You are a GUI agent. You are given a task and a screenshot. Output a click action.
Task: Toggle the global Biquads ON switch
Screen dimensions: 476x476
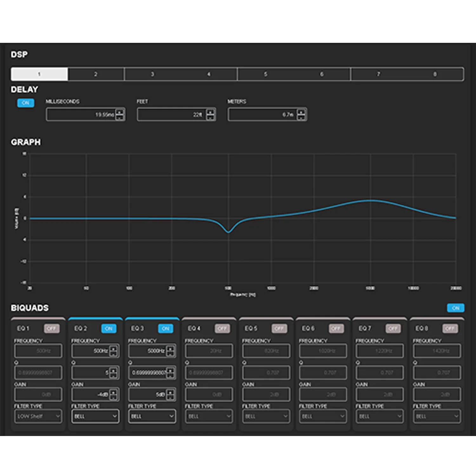tap(456, 308)
